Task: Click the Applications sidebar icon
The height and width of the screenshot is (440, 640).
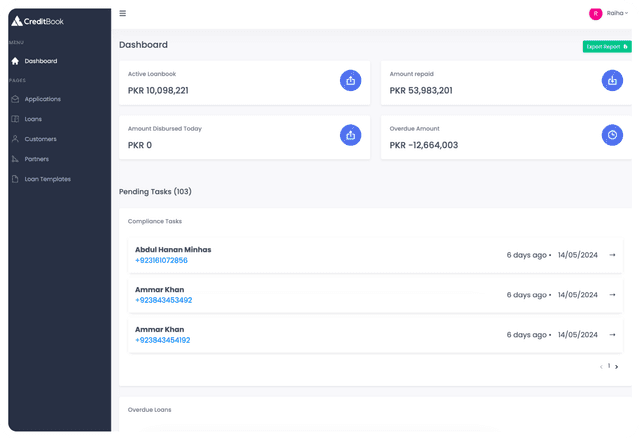Action: coord(15,99)
